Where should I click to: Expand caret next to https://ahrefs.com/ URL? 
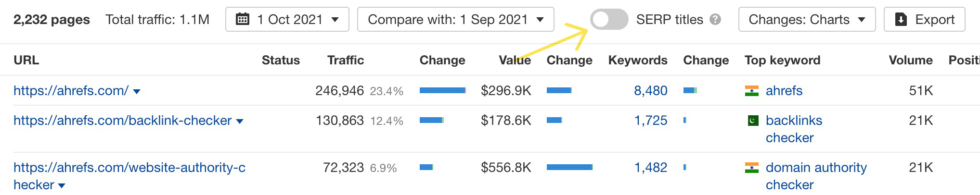coord(137,92)
